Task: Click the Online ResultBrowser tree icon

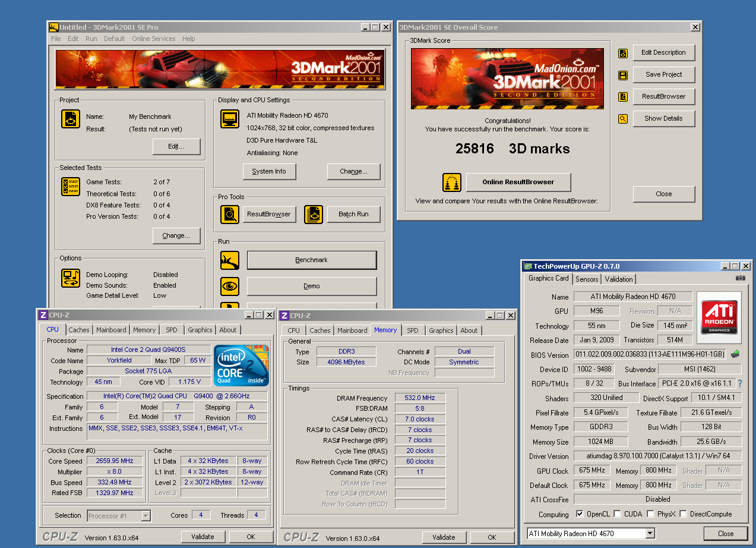Action: (x=452, y=182)
